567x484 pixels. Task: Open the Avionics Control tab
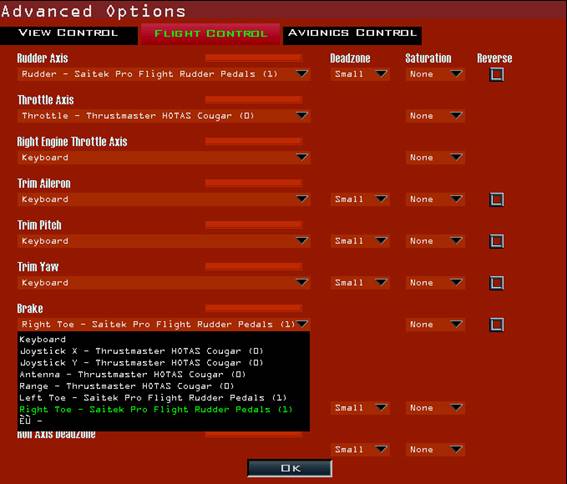[352, 35]
